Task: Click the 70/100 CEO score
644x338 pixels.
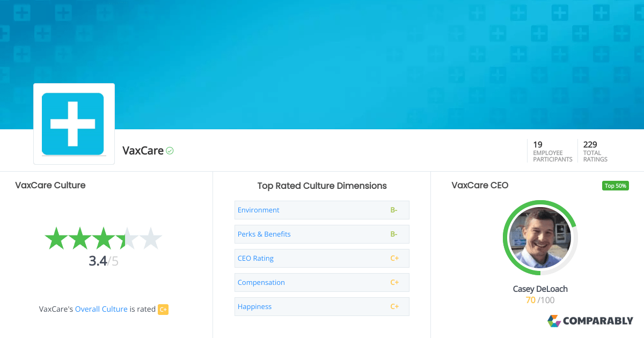Action: (x=540, y=300)
